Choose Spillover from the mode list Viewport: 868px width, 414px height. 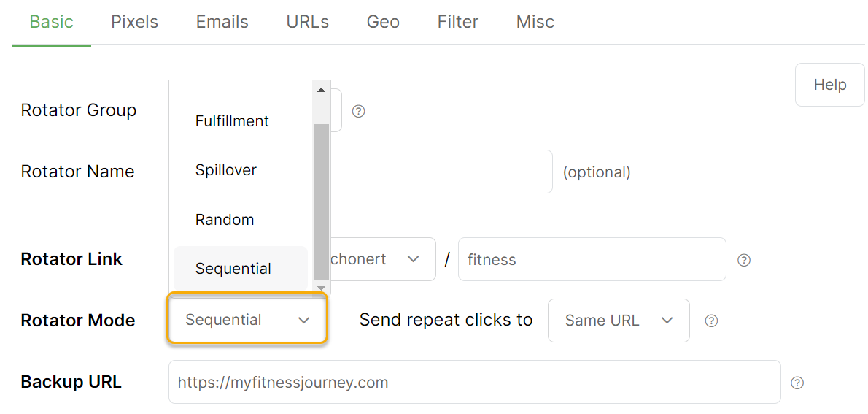click(240, 170)
